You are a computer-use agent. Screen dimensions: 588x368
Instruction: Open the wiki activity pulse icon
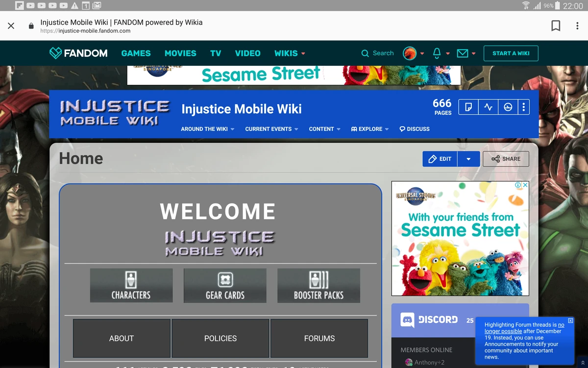[488, 106]
